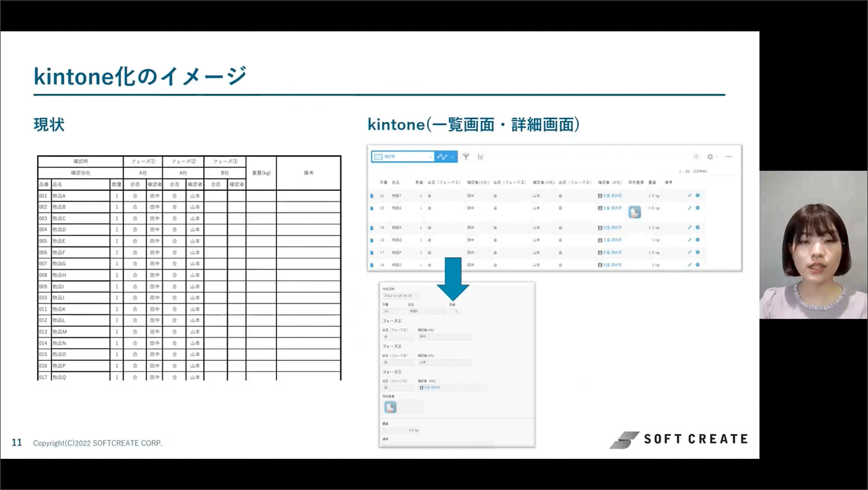Open the image thumbnail in 物品S list row
This screenshot has height=490, width=868.
point(634,213)
